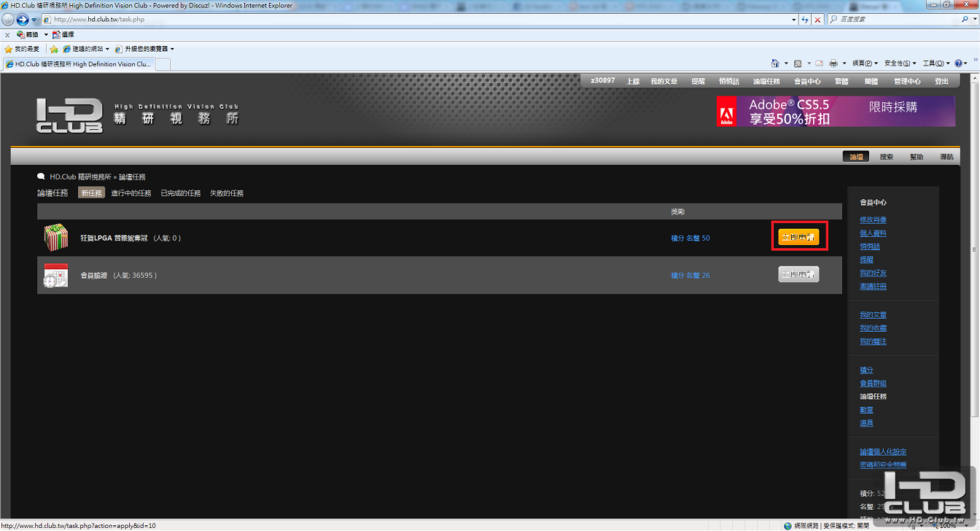Screen dimensions: 980x531
Task: Click the address bar URL field
Action: (x=416, y=20)
